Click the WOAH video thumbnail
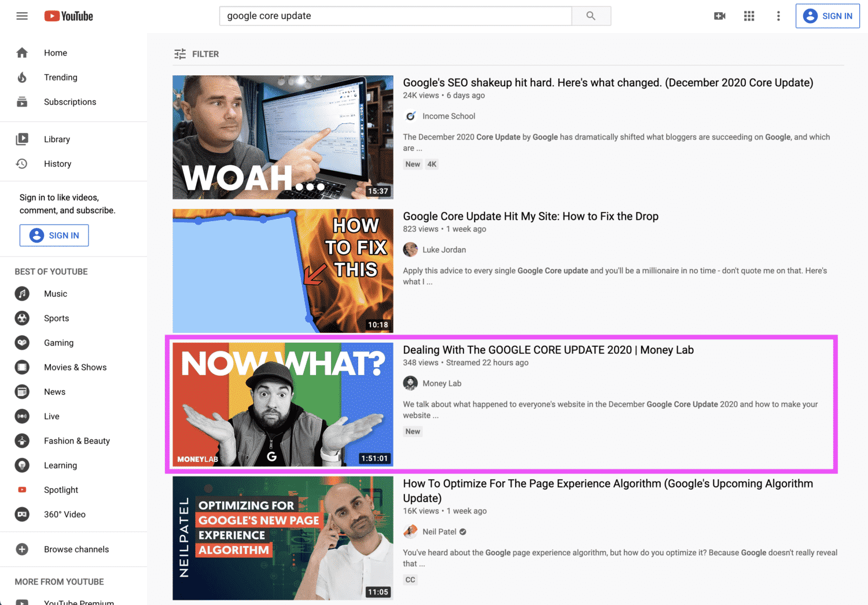The image size is (868, 605). (x=283, y=137)
